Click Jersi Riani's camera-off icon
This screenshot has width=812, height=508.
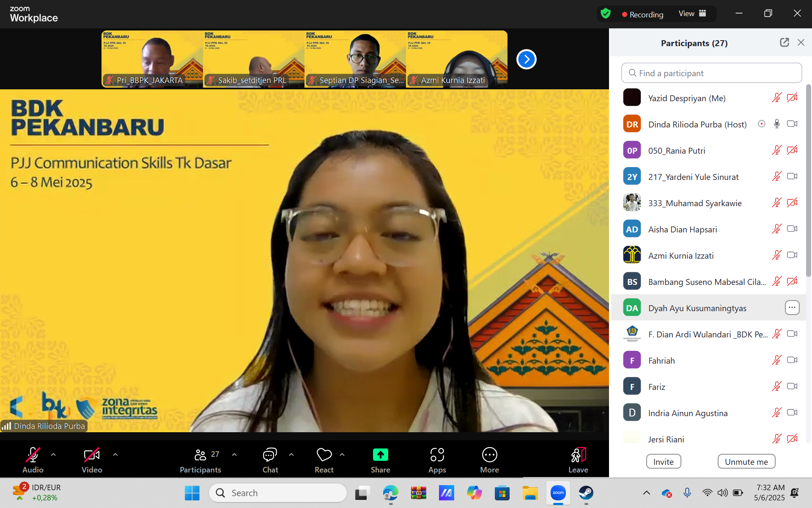[x=792, y=439]
